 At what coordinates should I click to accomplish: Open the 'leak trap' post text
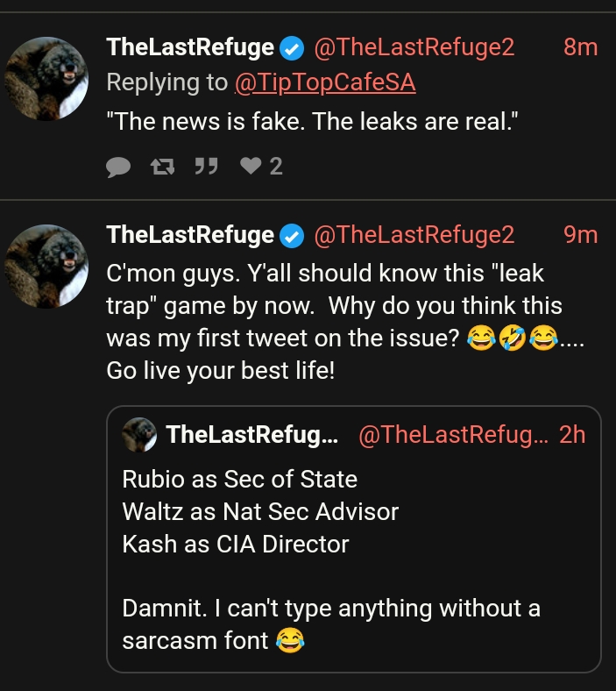point(333,307)
